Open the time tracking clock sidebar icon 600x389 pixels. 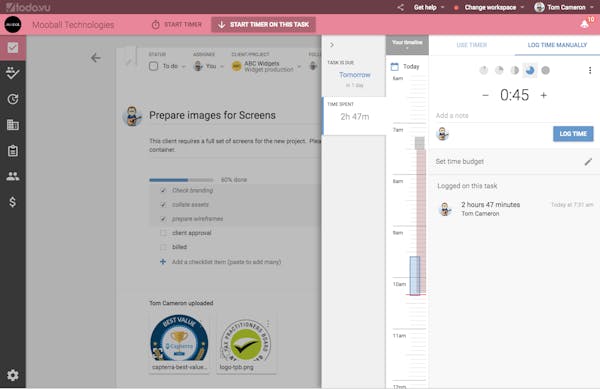coord(13,99)
